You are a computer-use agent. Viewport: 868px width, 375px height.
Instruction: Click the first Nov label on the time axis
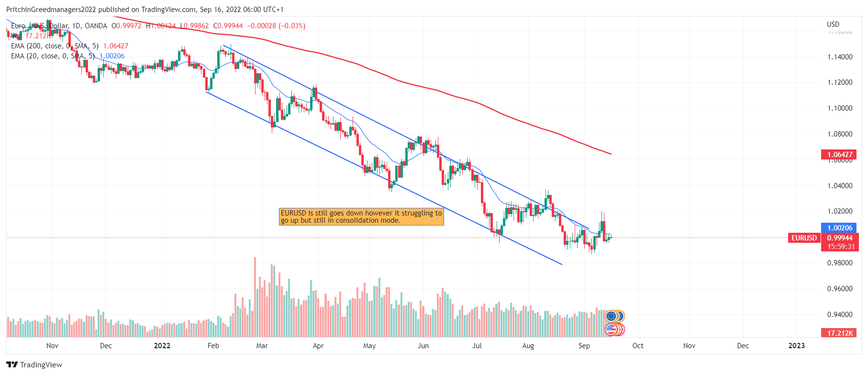click(x=52, y=346)
